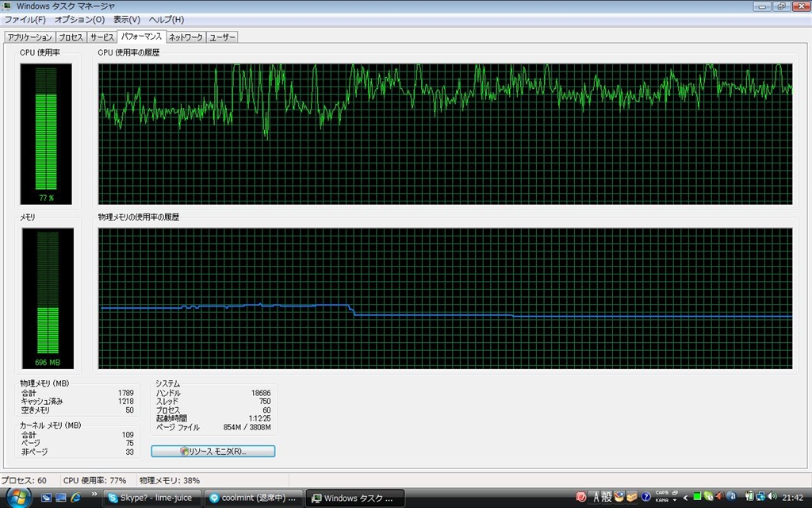Click blue 'a' tray icon
812x508 pixels.
(x=732, y=496)
